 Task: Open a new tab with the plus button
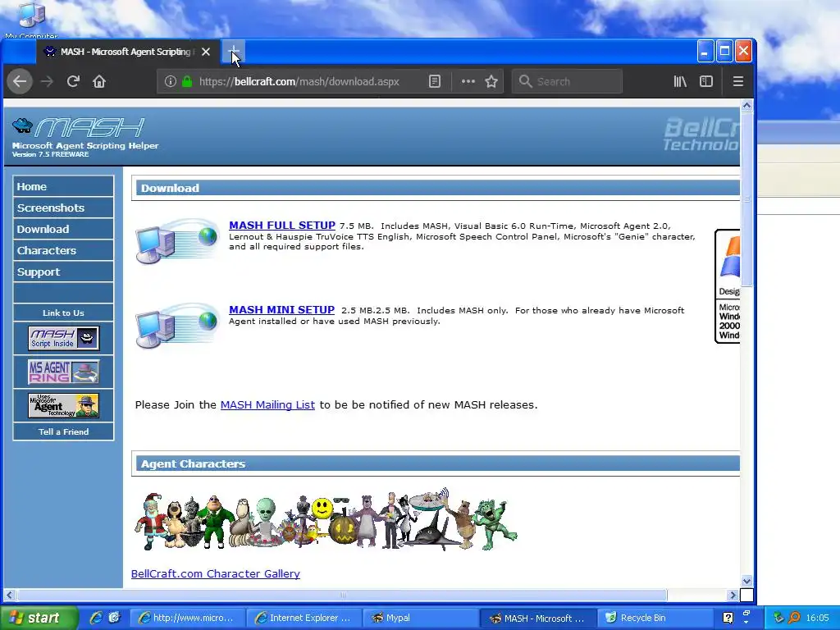pyautogui.click(x=234, y=52)
